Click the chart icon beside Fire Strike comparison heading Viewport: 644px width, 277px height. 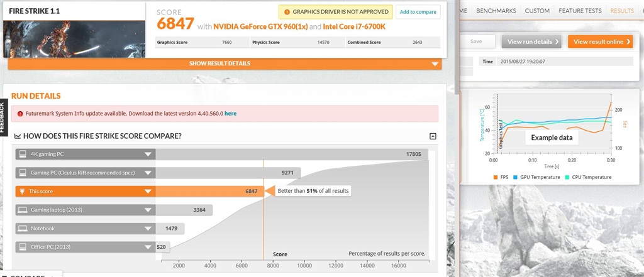tap(18, 136)
